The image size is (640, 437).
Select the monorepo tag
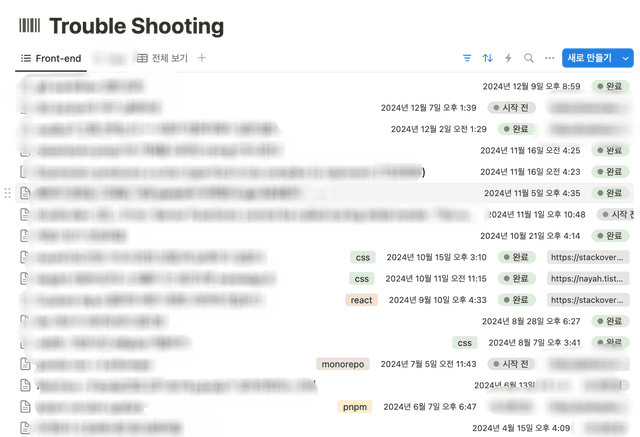(343, 364)
